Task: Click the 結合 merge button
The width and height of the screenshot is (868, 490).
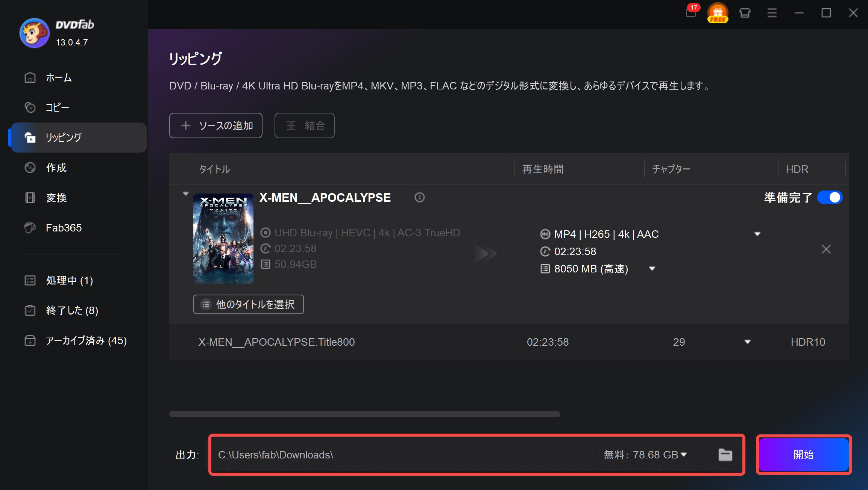Action: tap(305, 126)
